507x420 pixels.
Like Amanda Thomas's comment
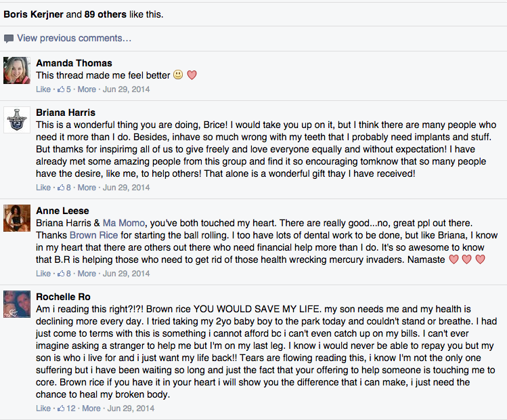(43, 89)
